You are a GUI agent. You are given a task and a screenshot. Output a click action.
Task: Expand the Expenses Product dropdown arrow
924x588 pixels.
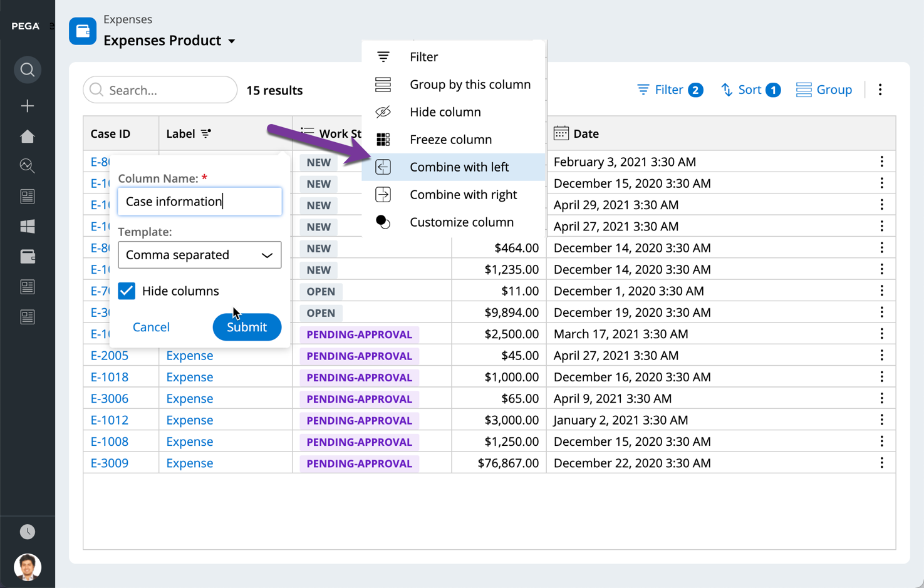(232, 41)
